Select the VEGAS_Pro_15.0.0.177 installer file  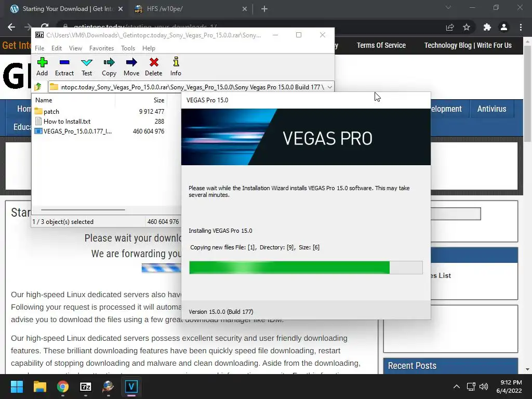tap(77, 131)
